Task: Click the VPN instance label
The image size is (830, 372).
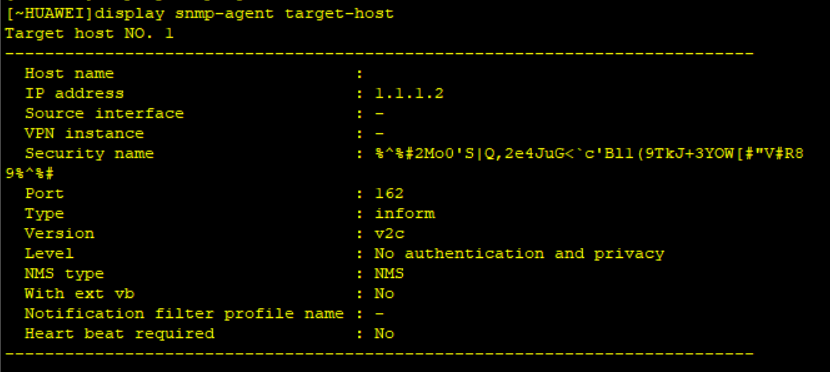Action: click(x=84, y=134)
